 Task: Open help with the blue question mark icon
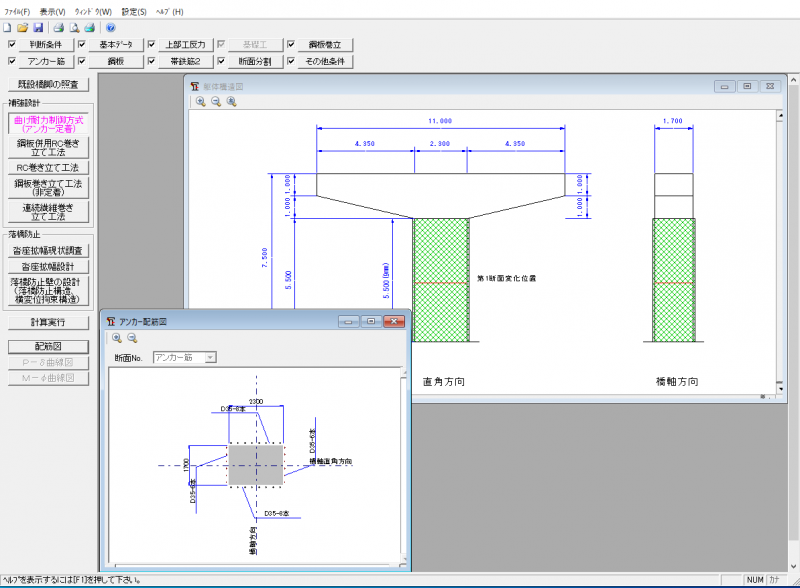tap(111, 28)
